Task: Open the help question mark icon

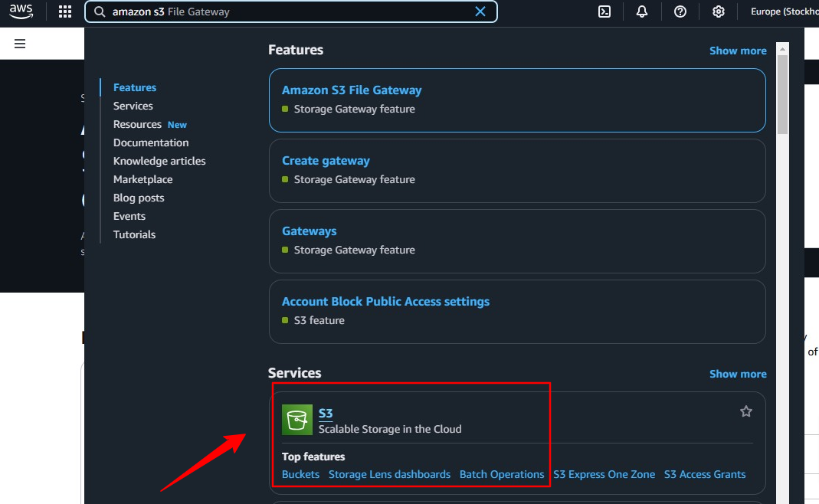Action: 680,11
